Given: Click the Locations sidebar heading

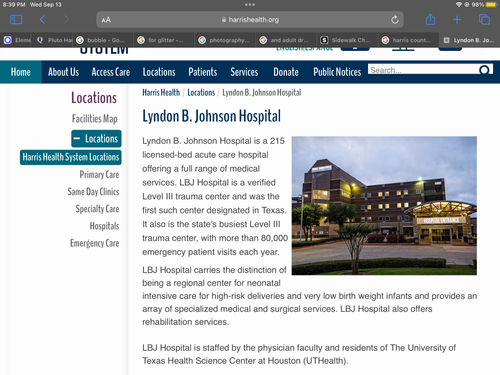Looking at the screenshot, I should (94, 98).
